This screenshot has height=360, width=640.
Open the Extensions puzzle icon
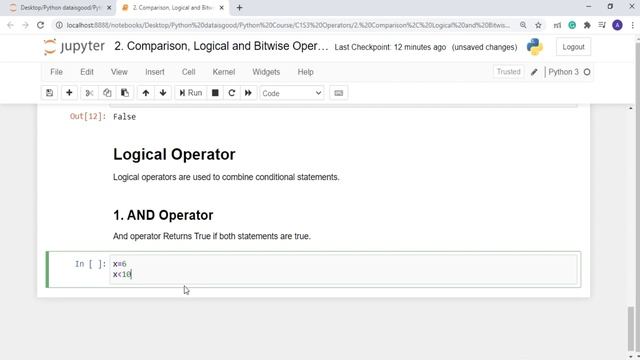click(587, 25)
